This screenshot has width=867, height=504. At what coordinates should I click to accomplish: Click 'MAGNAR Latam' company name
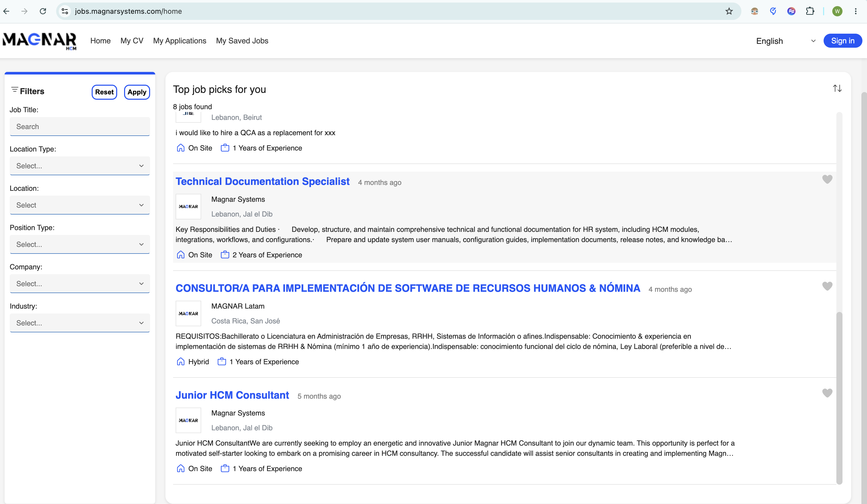pyautogui.click(x=238, y=306)
